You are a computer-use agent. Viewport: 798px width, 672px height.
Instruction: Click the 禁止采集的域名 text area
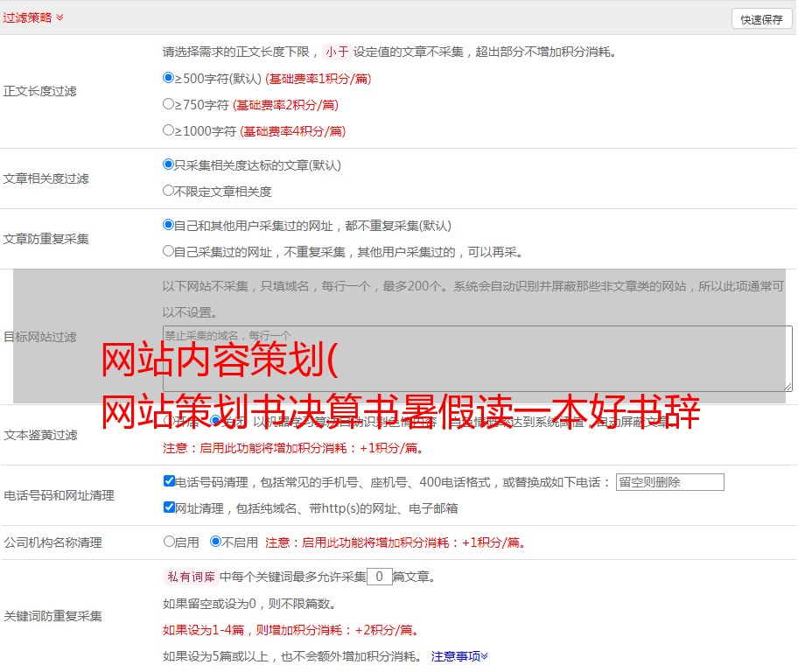477,358
